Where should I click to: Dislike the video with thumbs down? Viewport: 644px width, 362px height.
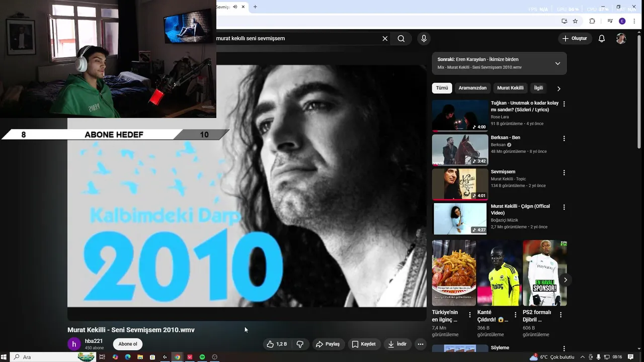300,344
